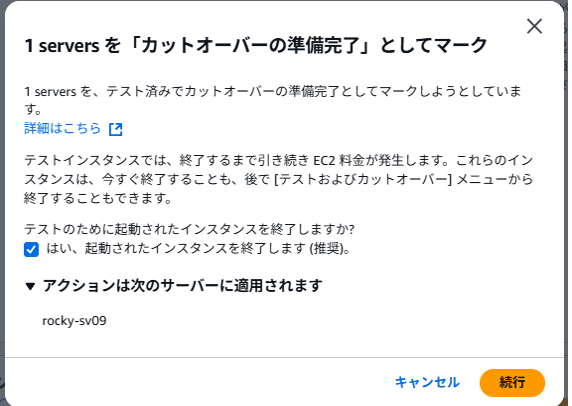The width and height of the screenshot is (572, 406).
Task: Close the dialog with the X icon
Action: pyautogui.click(x=534, y=26)
